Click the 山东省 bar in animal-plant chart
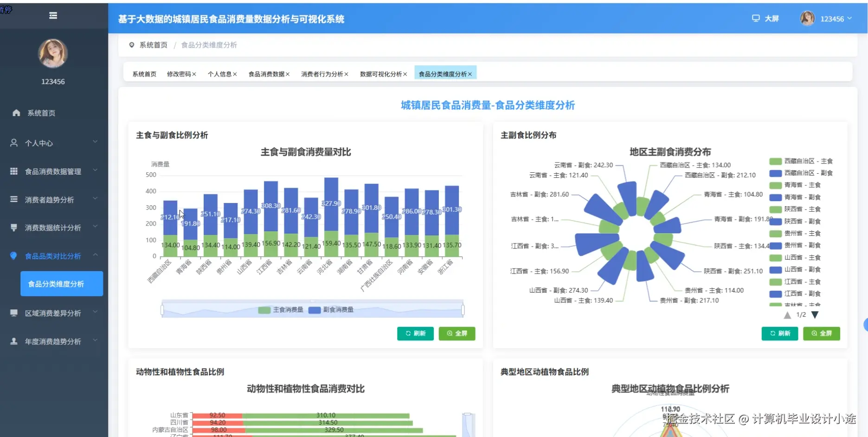 (x=301, y=415)
